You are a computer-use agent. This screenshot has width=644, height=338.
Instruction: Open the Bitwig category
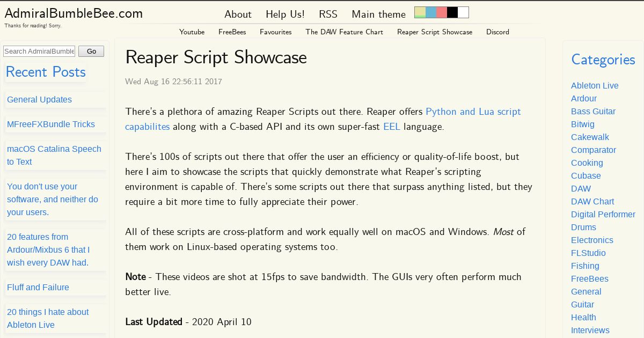(583, 124)
